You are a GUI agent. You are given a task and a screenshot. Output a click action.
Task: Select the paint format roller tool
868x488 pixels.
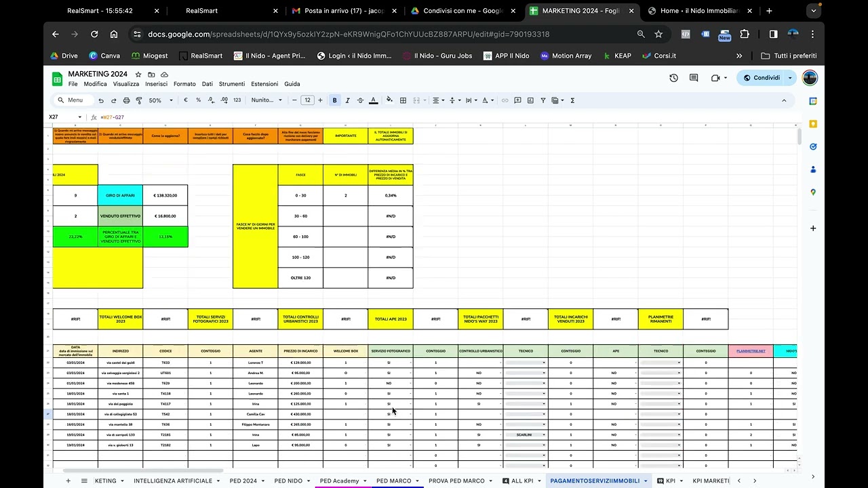click(139, 100)
